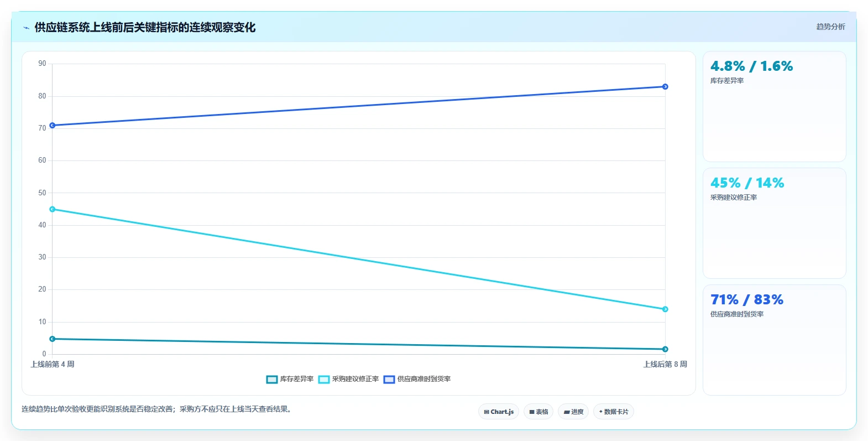This screenshot has width=868, height=441.
Task: Click the 库存差异率 legend label text
Action: point(297,379)
